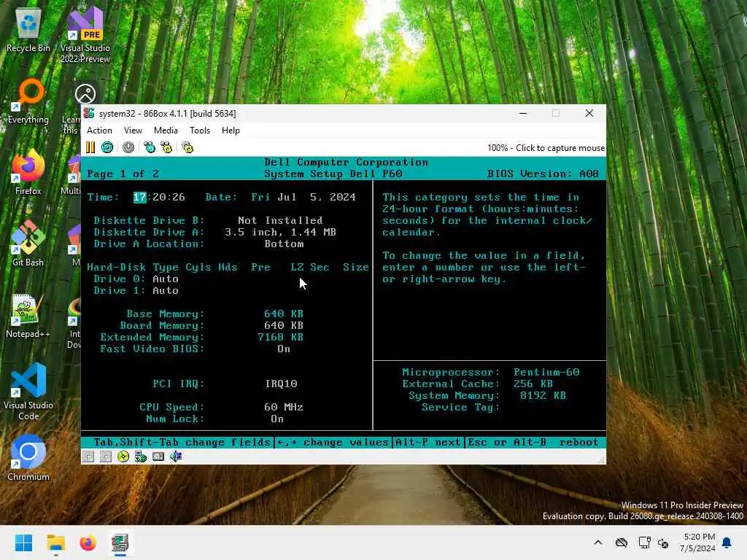
Task: Open the Action menu
Action: 99,131
